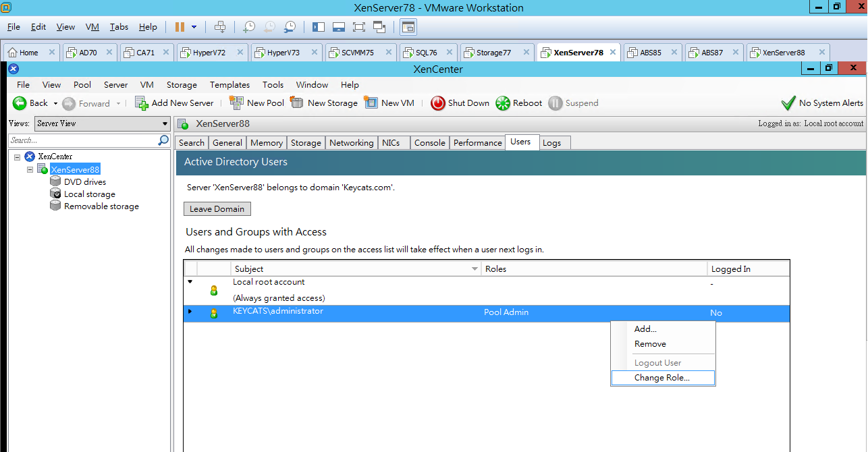This screenshot has width=868, height=452.
Task: Click the Roles column header
Action: [594, 269]
